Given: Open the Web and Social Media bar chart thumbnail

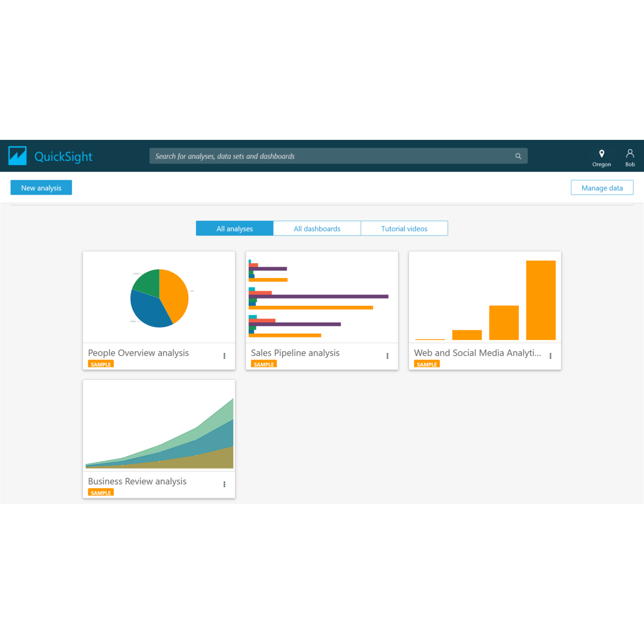Looking at the screenshot, I should tap(485, 297).
